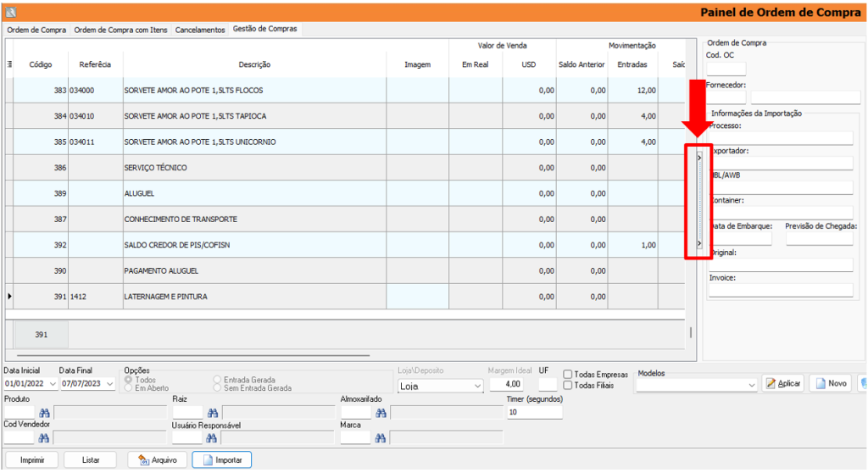Viewport: 868px width, 473px height.
Task: Select the SERVIÇO TÉCNICO row
Action: (346, 168)
